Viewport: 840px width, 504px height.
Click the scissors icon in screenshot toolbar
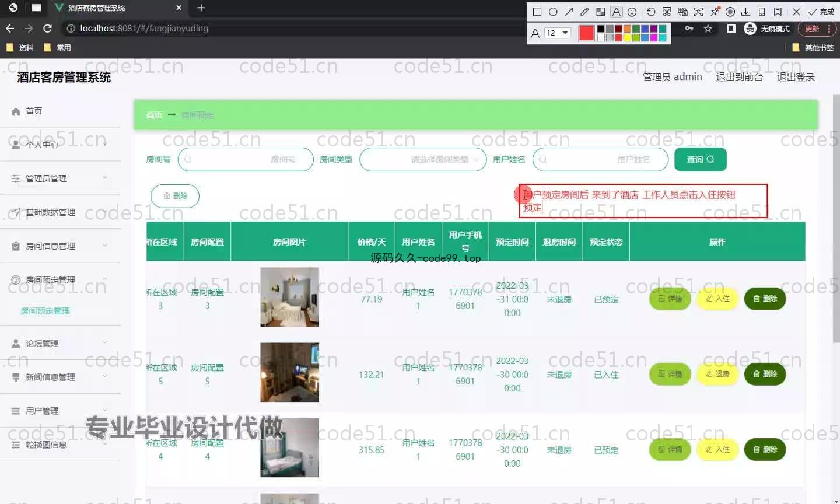(x=667, y=12)
